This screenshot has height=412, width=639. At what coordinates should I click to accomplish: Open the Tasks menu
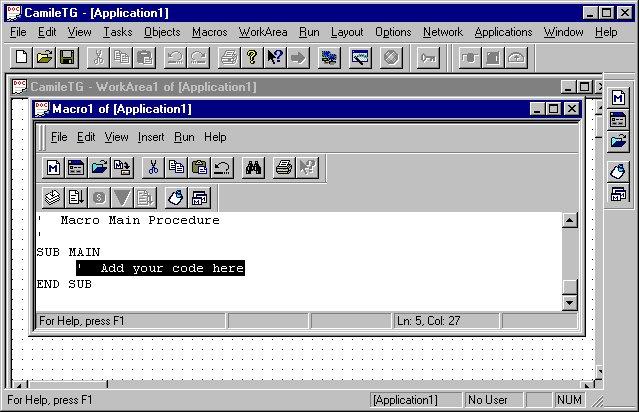click(118, 32)
